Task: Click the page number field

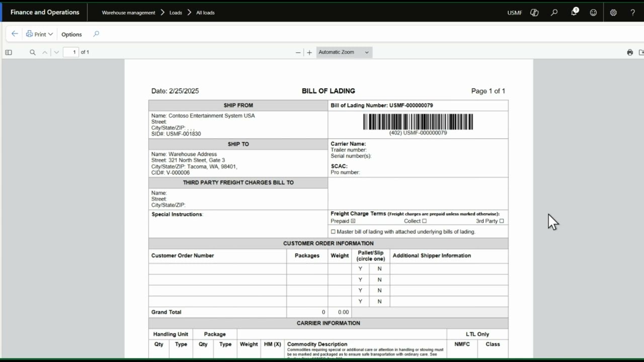Action: 71,52
